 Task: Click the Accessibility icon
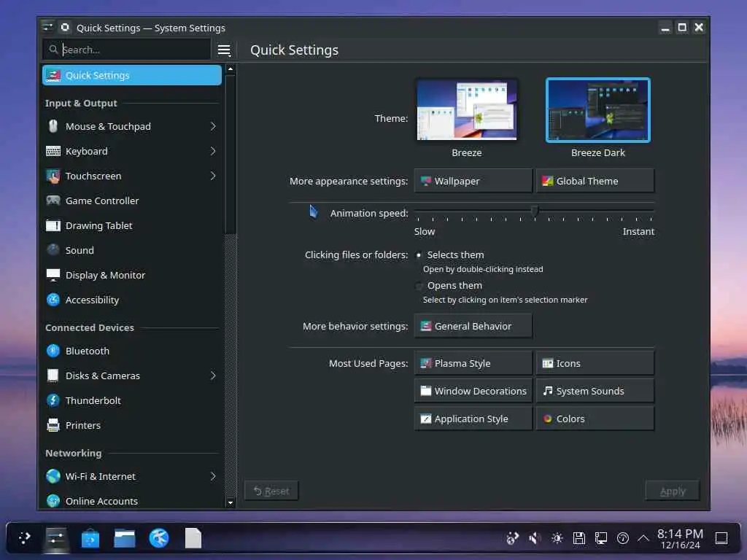[x=53, y=300]
